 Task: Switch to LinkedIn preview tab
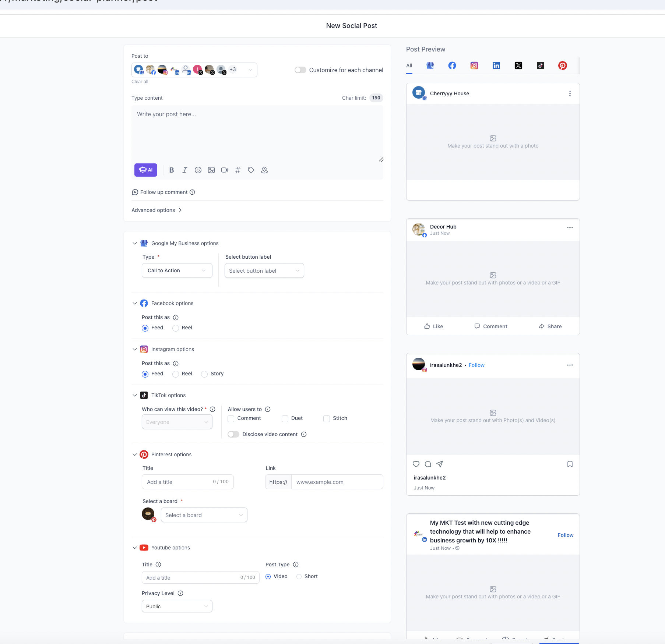(x=496, y=66)
